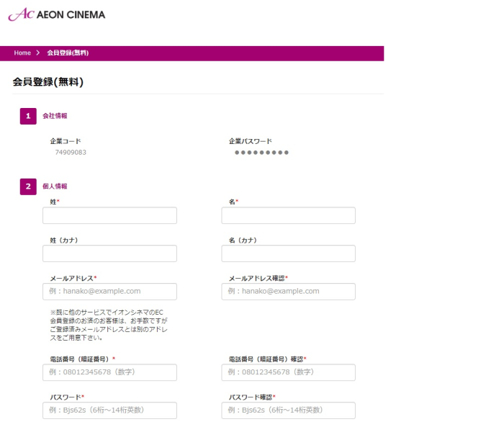Viewport: 504px width, 427px height.
Task: Focus the パスワード input field
Action: tap(109, 410)
